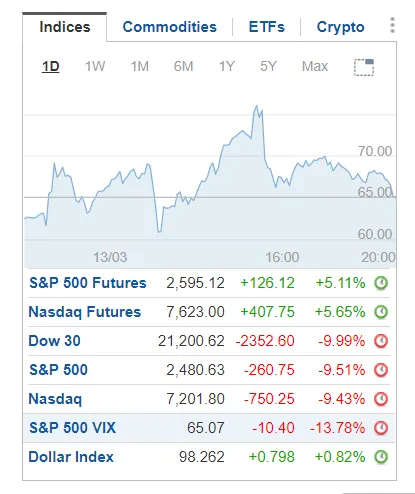
Task: Select the 1M chart timeframe
Action: (139, 66)
